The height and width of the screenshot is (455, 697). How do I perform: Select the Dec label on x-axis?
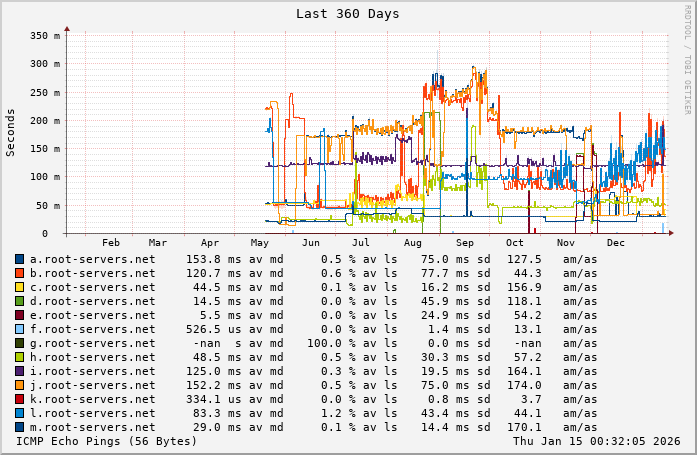click(616, 243)
